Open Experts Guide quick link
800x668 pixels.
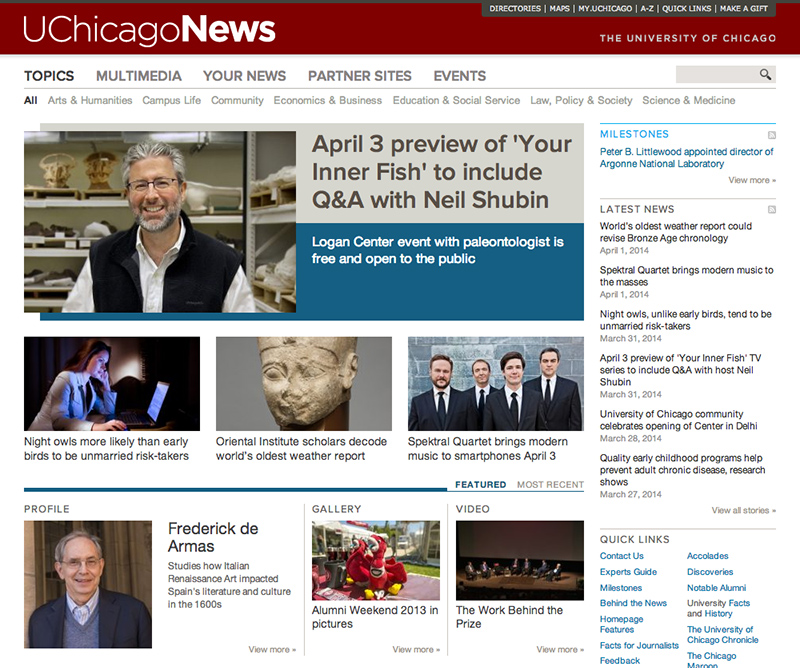(628, 572)
